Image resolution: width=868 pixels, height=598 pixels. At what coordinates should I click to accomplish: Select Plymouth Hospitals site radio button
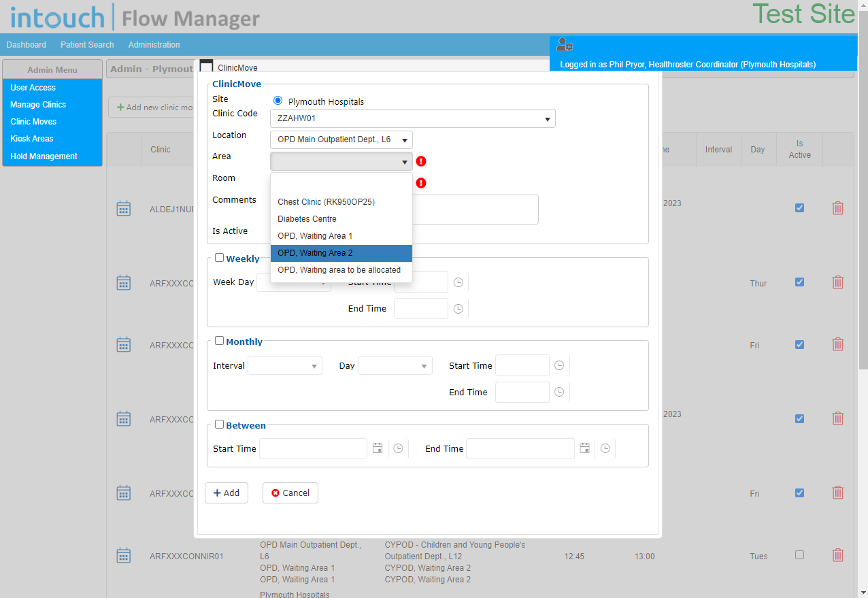278,101
